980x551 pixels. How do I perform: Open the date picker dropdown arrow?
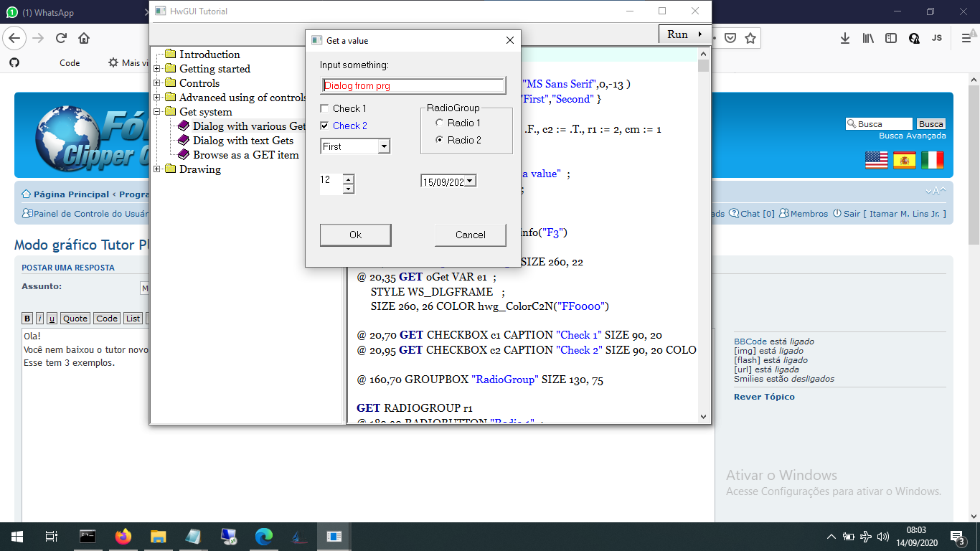(x=470, y=181)
